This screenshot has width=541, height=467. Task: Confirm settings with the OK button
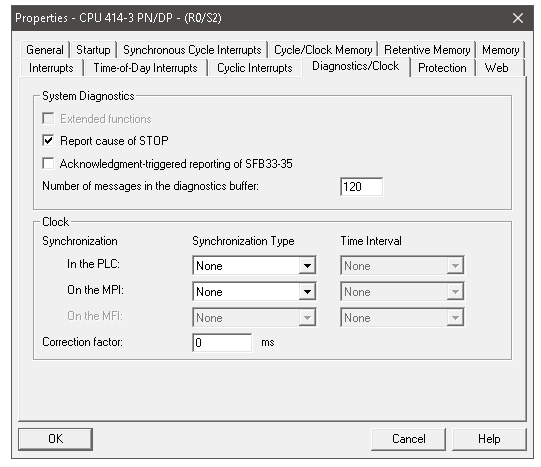coord(56,439)
